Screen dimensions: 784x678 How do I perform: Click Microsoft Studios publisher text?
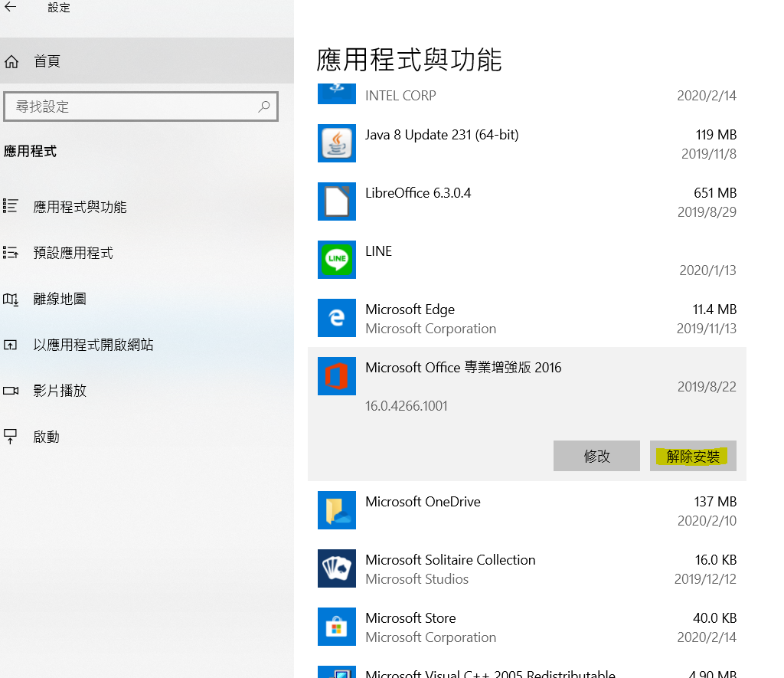pyautogui.click(x=417, y=579)
